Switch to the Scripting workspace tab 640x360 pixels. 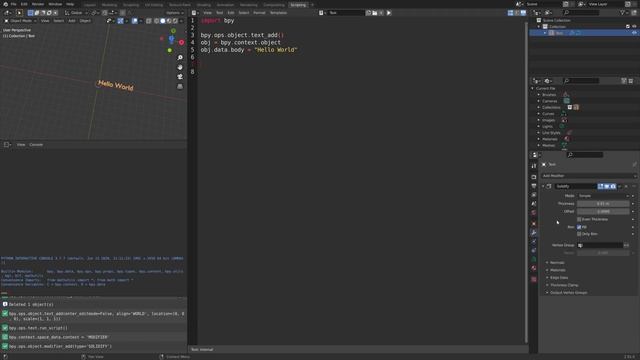click(298, 5)
